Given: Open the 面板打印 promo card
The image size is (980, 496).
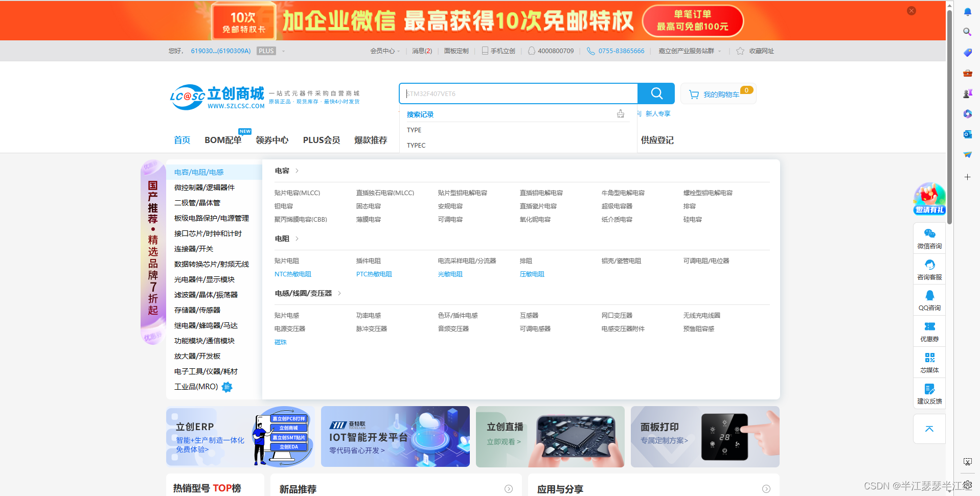Looking at the screenshot, I should point(705,437).
